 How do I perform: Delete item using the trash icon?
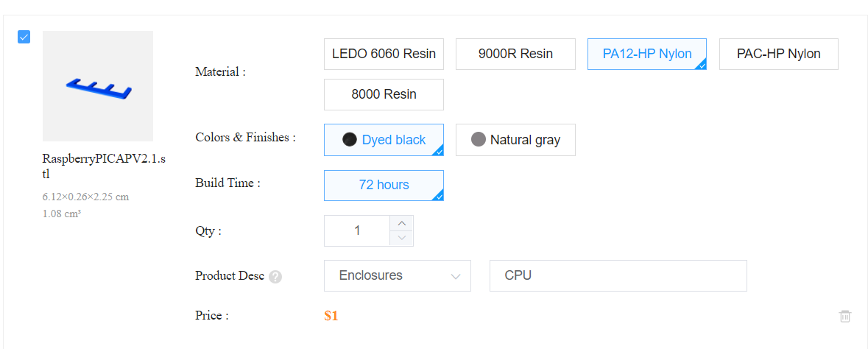tap(844, 317)
